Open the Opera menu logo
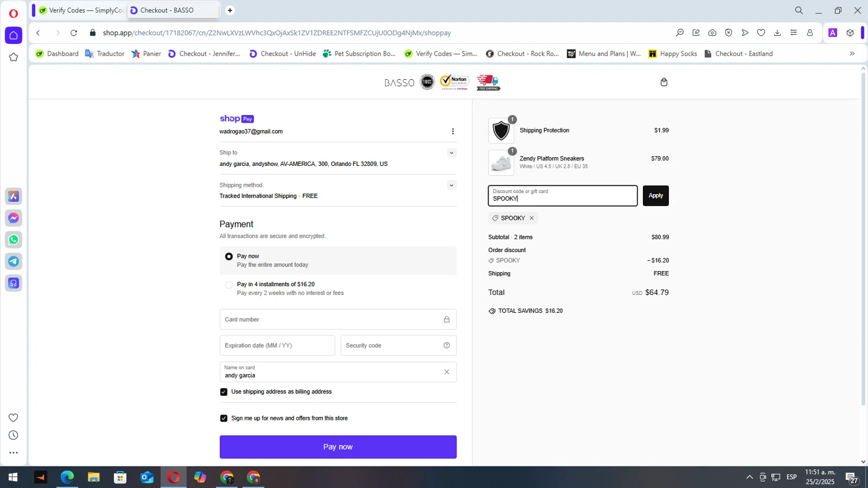This screenshot has width=868, height=488. tap(13, 13)
